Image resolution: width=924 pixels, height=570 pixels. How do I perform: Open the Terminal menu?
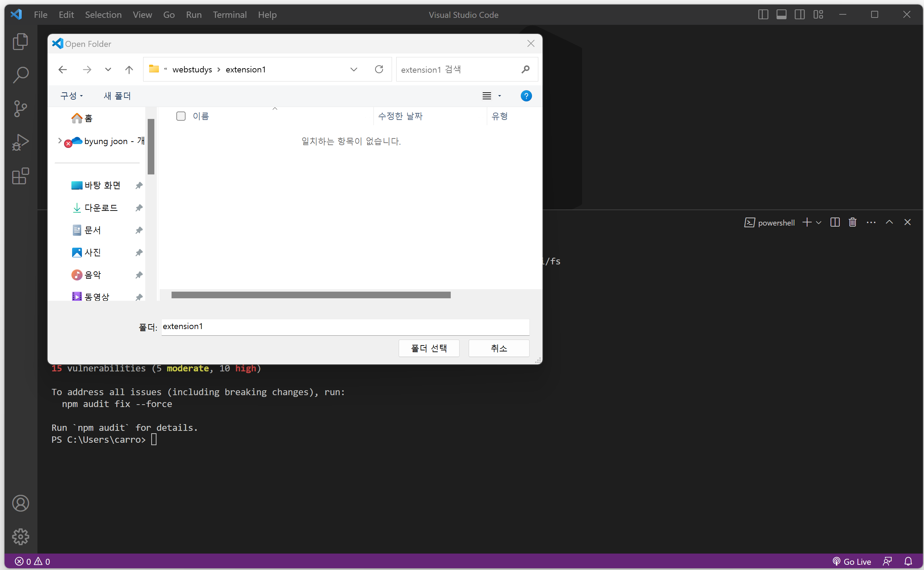click(229, 15)
